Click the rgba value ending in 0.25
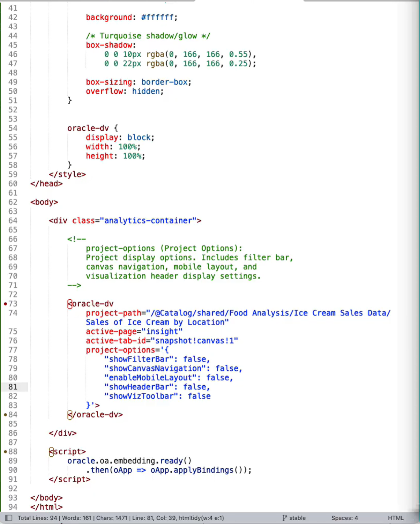420x524 pixels. [199, 64]
